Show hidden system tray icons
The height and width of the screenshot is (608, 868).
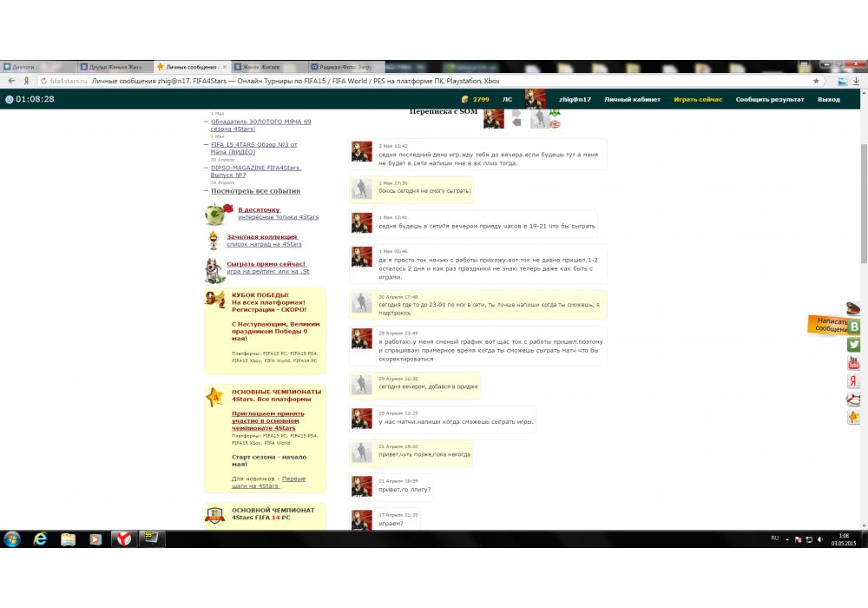(x=788, y=539)
